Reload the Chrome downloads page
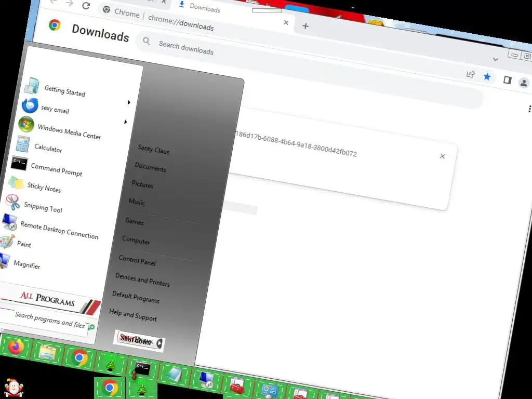The height and width of the screenshot is (399, 532). pos(86,5)
